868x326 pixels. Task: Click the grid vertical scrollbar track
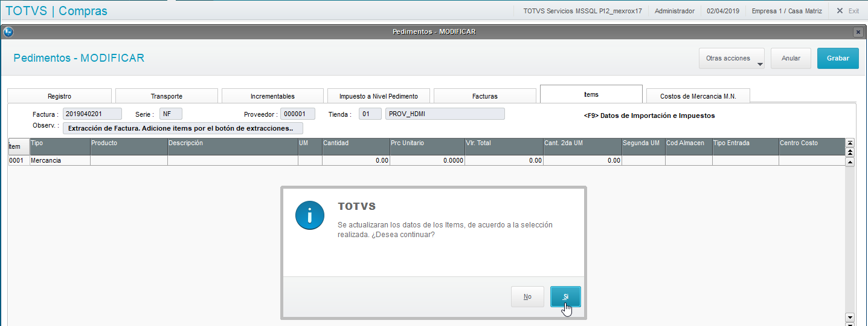click(850, 240)
